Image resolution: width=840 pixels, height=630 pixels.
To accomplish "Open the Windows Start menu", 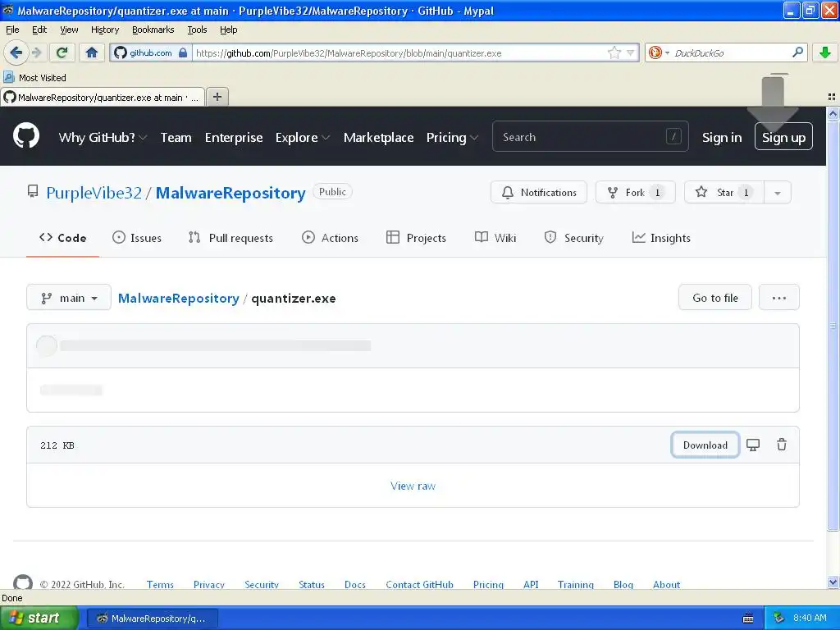I will pos(39,618).
